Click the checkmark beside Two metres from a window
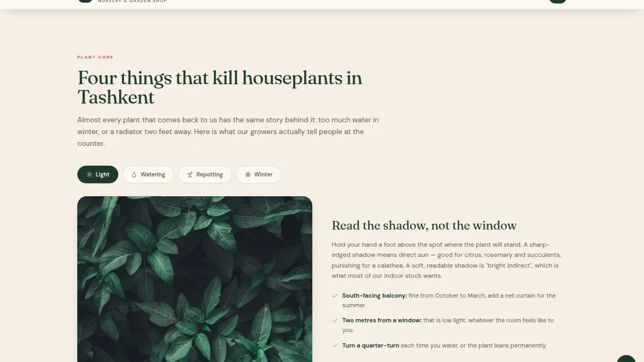The width and height of the screenshot is (644, 362). tap(335, 320)
